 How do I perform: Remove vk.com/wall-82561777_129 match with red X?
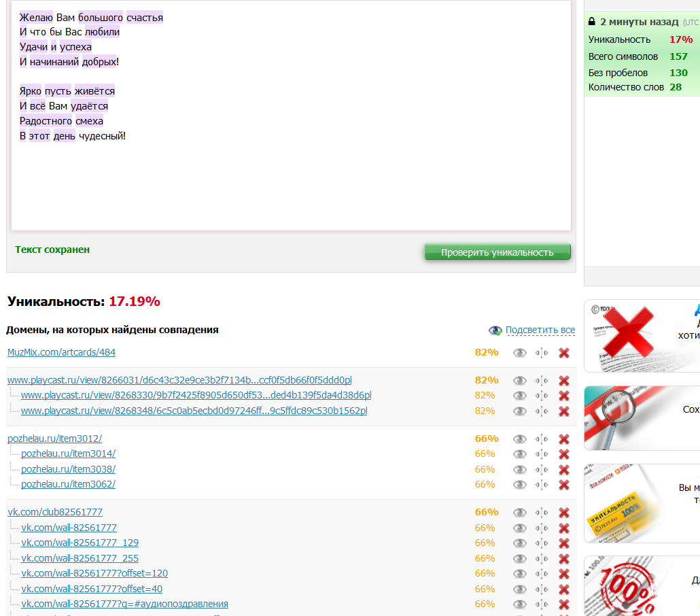pos(563,543)
